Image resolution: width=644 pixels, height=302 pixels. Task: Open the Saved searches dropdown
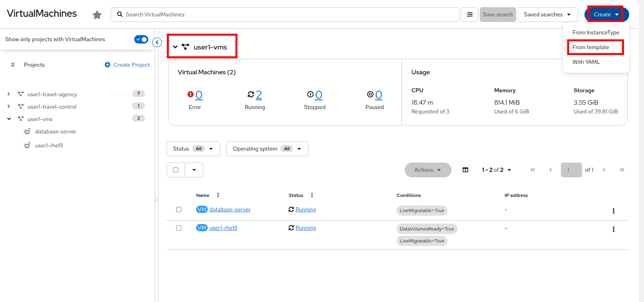click(547, 14)
